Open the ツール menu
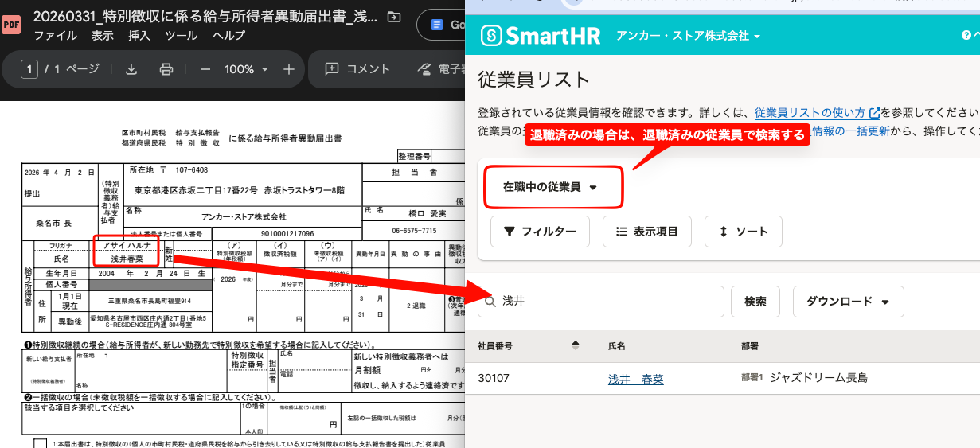Screen dimensions: 980x448 click(x=182, y=36)
